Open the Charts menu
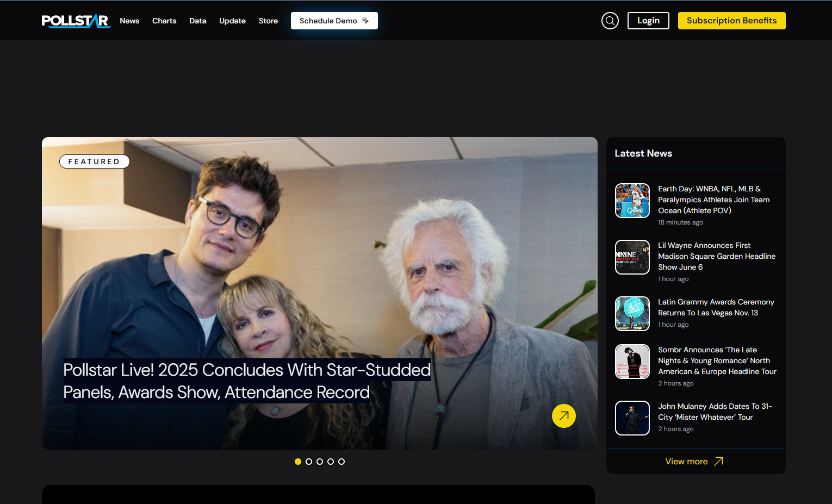The image size is (832, 504). point(164,21)
